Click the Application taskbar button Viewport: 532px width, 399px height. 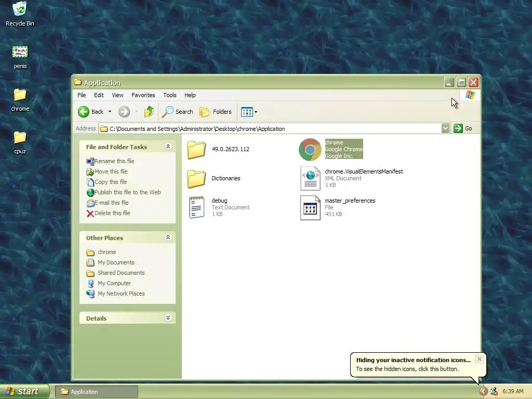click(x=97, y=392)
